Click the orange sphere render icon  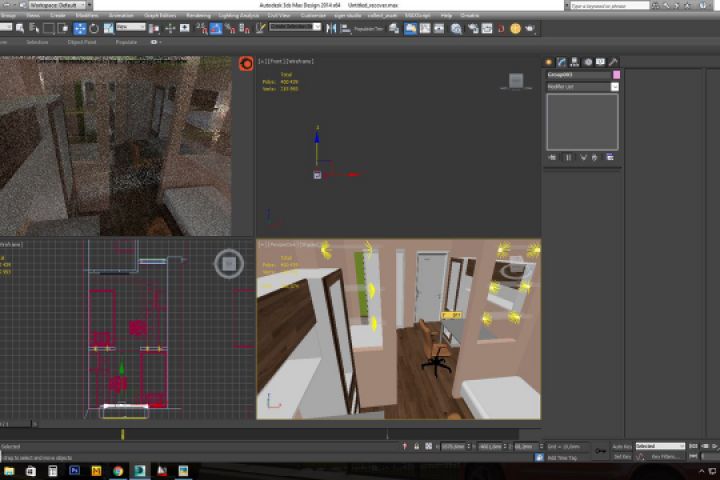click(516, 28)
